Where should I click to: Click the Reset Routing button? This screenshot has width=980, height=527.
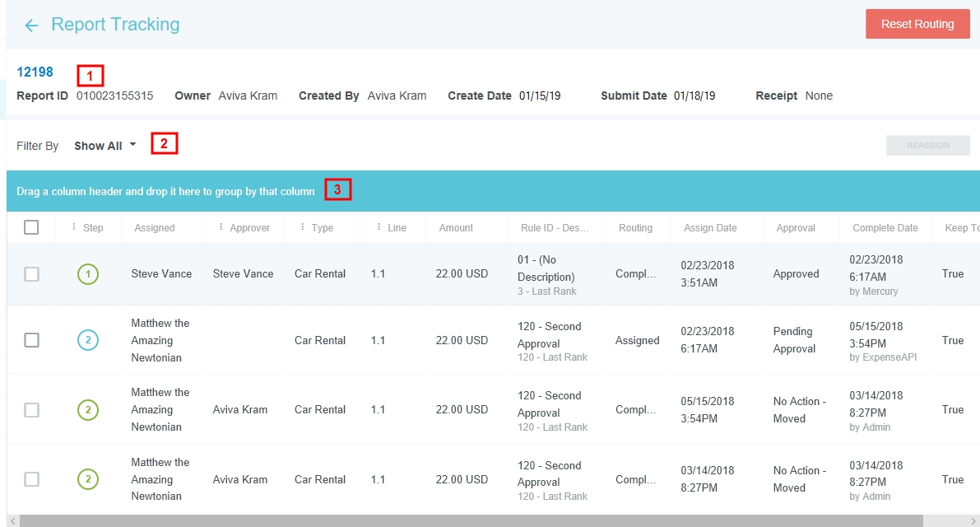(917, 24)
